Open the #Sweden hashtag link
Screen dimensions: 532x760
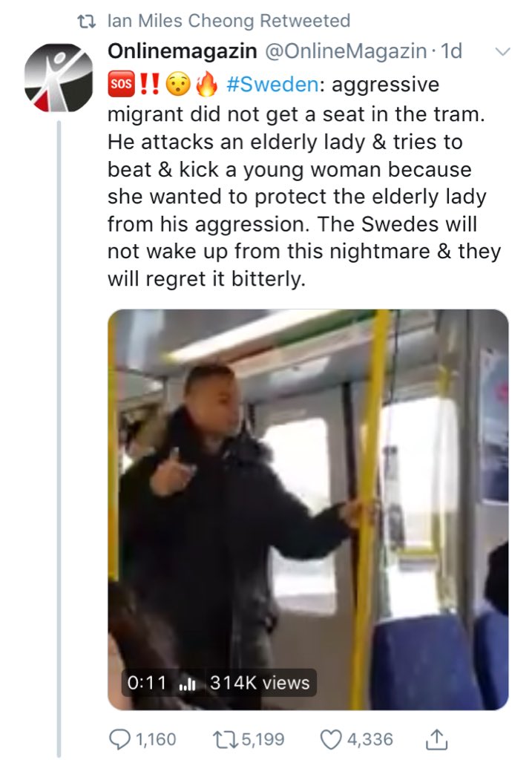[273, 85]
